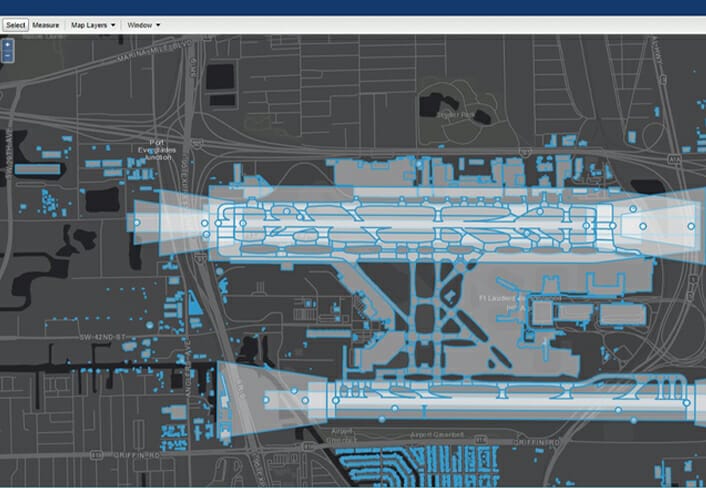Activate the Select tool
The height and width of the screenshot is (488, 706).
pyautogui.click(x=15, y=24)
